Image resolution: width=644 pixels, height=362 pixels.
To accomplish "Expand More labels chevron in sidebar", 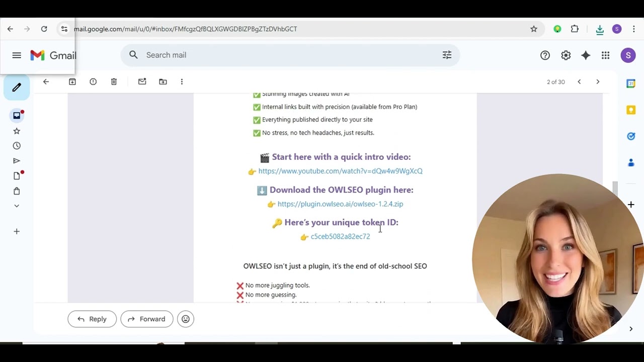I will [17, 206].
